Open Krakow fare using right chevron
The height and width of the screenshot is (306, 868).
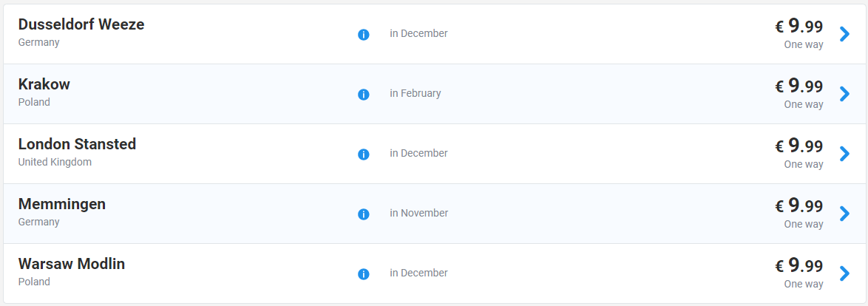pos(844,94)
